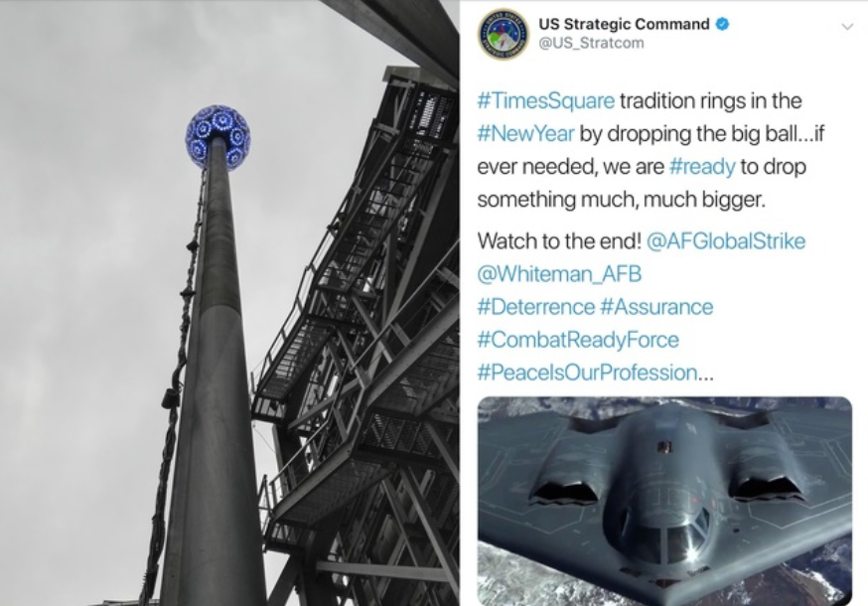The width and height of the screenshot is (868, 606).
Task: Open the @US_Stratcom handle
Action: (x=591, y=43)
